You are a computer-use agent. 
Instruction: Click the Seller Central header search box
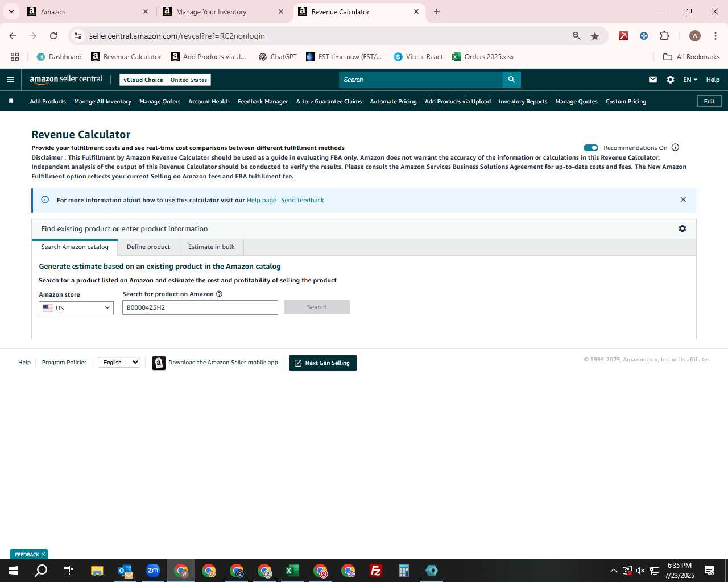point(421,80)
